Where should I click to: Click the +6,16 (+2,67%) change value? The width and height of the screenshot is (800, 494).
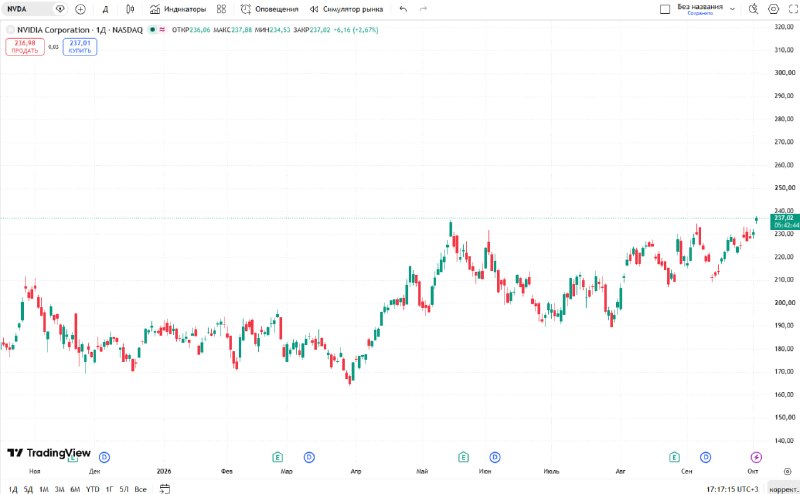pyautogui.click(x=356, y=30)
